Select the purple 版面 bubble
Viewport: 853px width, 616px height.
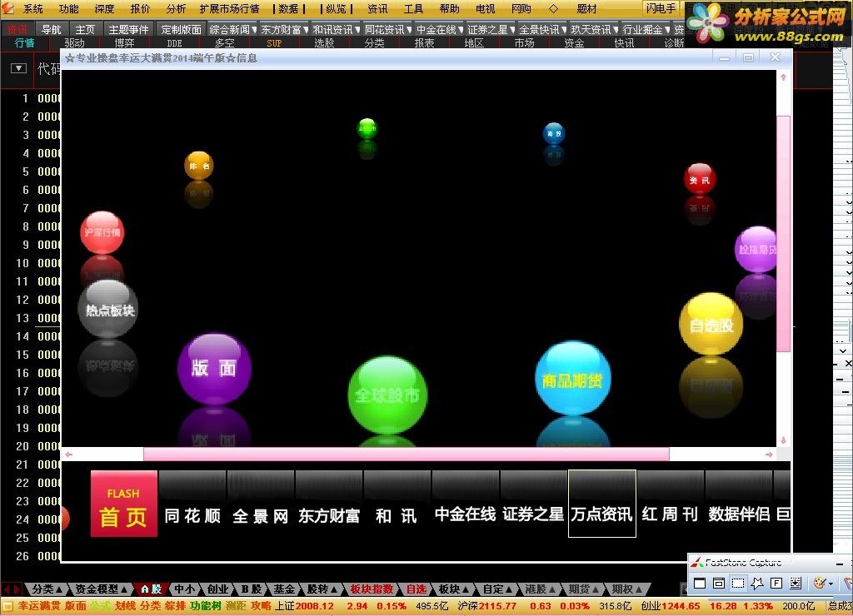pos(214,369)
